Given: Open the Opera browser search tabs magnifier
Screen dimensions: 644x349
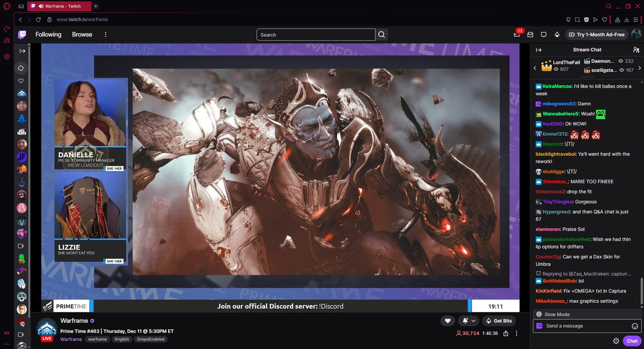Looking at the screenshot, I should [x=608, y=6].
